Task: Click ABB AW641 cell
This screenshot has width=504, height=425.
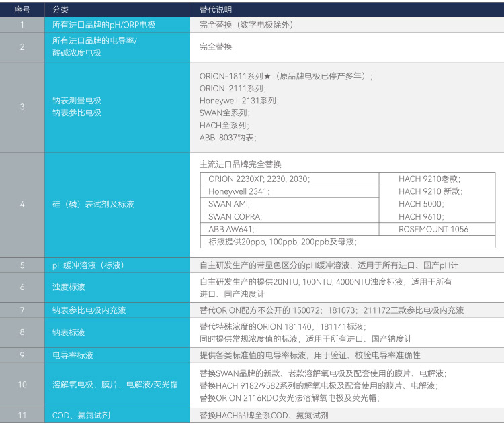Action: 289,229
